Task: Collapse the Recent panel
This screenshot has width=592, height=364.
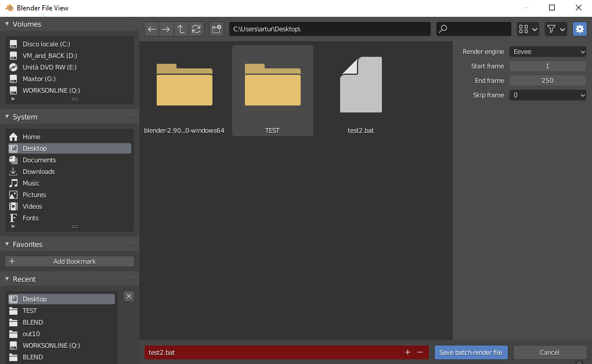Action: coord(7,279)
